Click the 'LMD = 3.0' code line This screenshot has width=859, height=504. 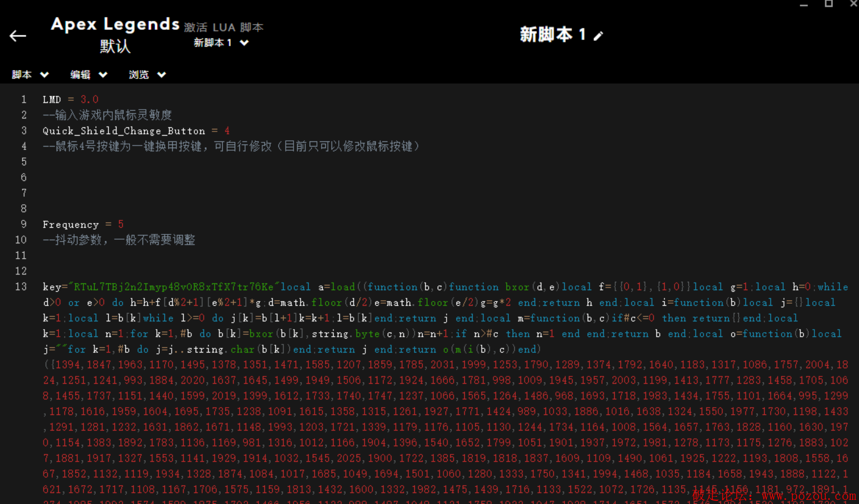70,99
